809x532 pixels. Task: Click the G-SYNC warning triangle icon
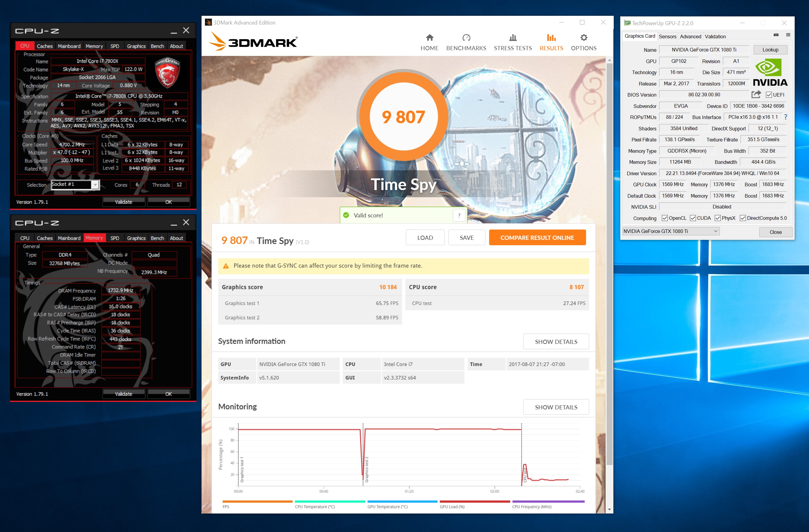[226, 266]
